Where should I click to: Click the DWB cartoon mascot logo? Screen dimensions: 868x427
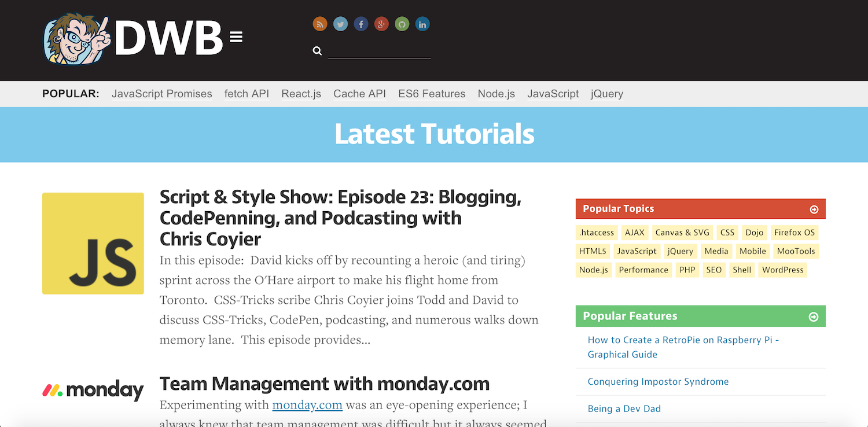[x=76, y=39]
